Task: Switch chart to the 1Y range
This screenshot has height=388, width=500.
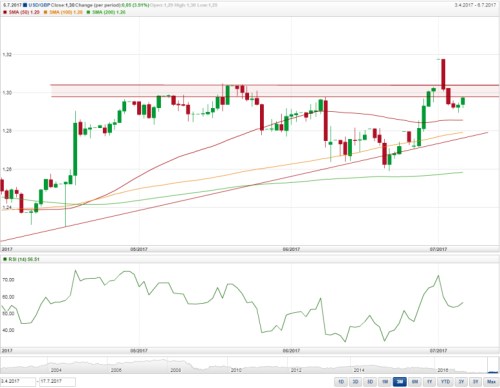Action: pos(429,382)
